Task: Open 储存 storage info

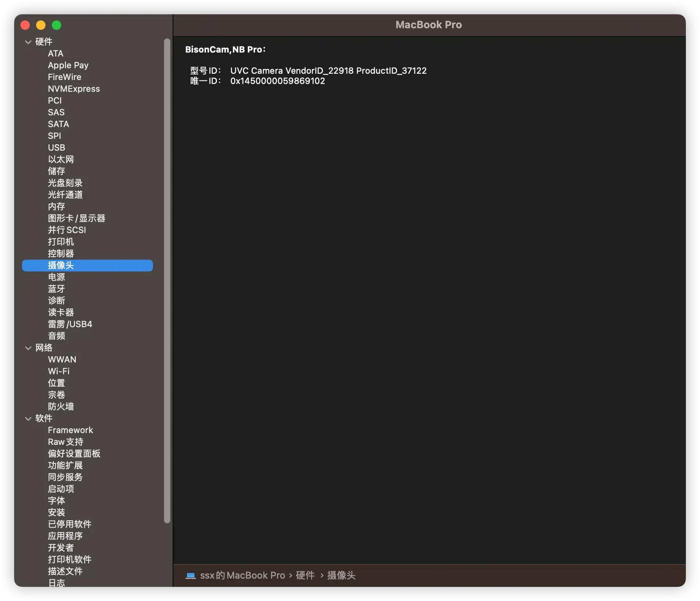Action: pos(57,171)
